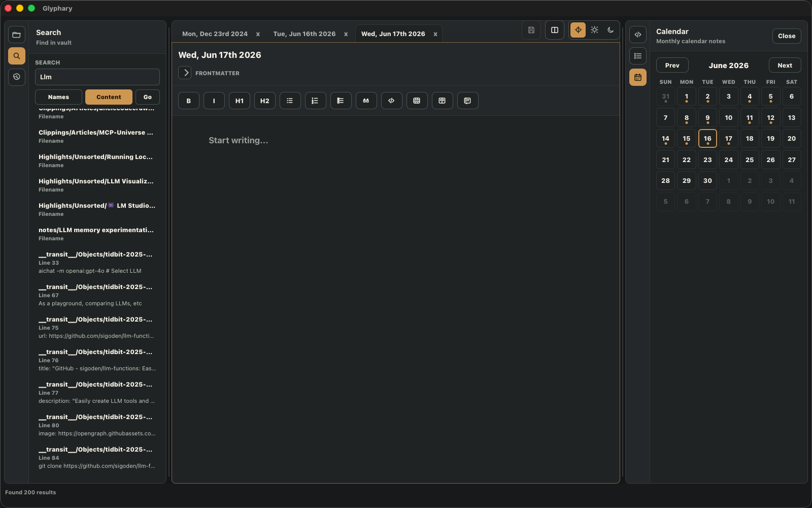The height and width of the screenshot is (508, 812).
Task: Go to previous month with Prev
Action: pyautogui.click(x=672, y=66)
